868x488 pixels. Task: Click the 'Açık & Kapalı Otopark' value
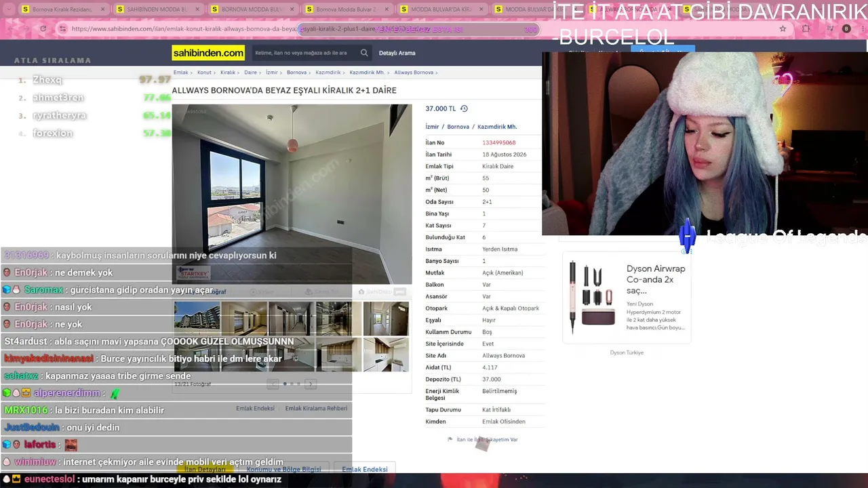point(511,308)
